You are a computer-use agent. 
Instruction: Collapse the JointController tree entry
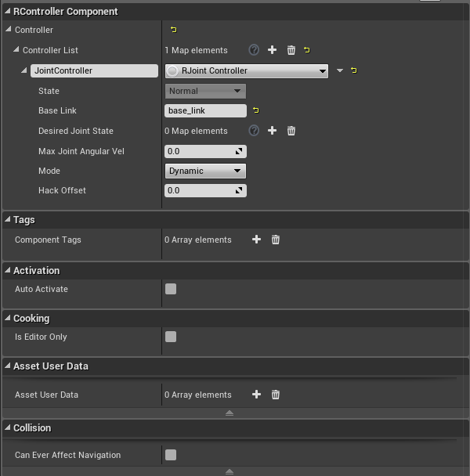click(24, 71)
